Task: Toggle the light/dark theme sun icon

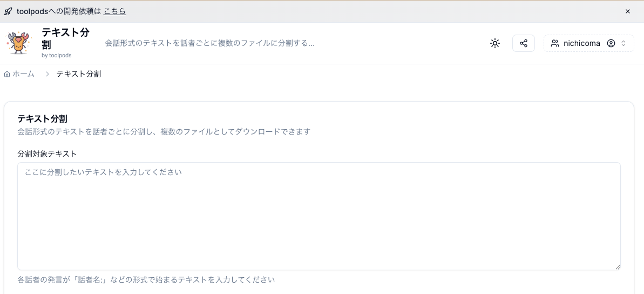Action: pyautogui.click(x=495, y=43)
